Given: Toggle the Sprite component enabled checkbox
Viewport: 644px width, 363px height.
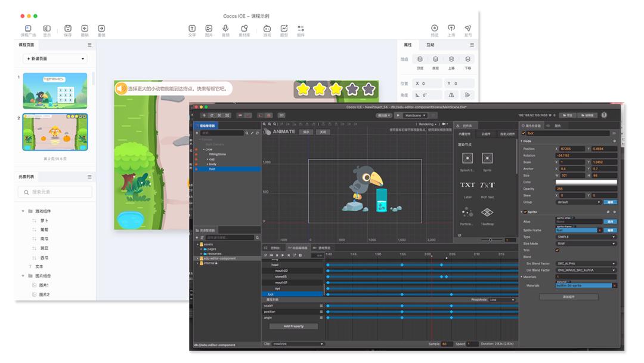Looking at the screenshot, I should [525, 211].
